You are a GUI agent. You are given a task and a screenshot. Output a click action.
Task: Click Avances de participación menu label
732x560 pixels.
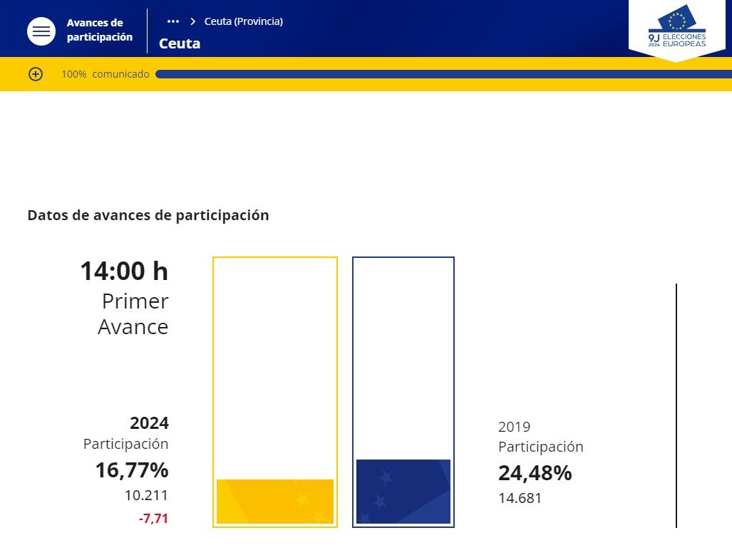pyautogui.click(x=100, y=30)
